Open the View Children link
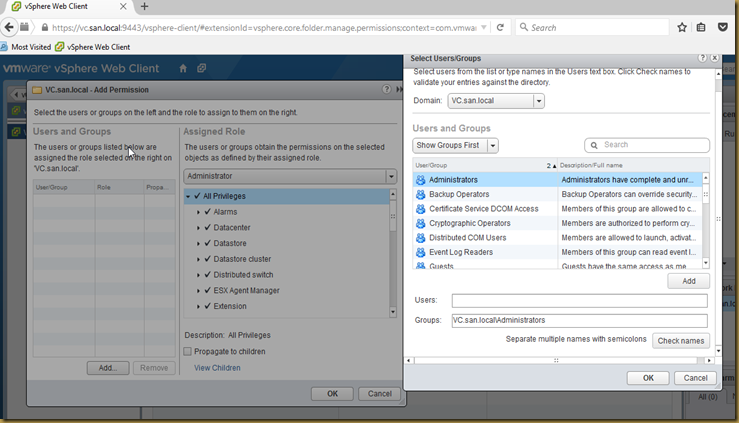Screen dimensions: 739x423 point(217,368)
